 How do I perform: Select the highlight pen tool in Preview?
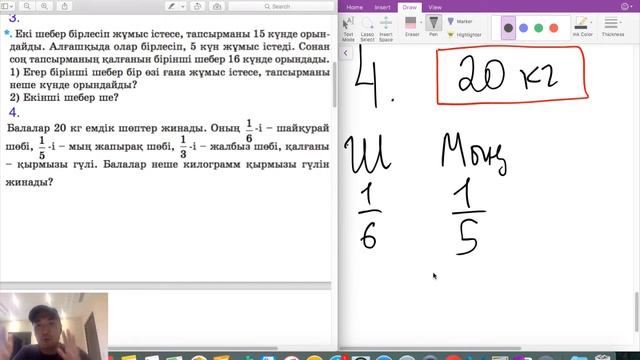tap(172, 6)
